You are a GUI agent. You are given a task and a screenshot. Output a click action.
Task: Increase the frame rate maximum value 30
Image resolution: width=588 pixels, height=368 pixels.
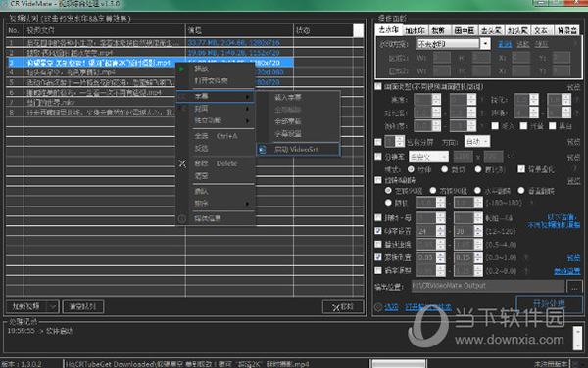[x=478, y=228]
